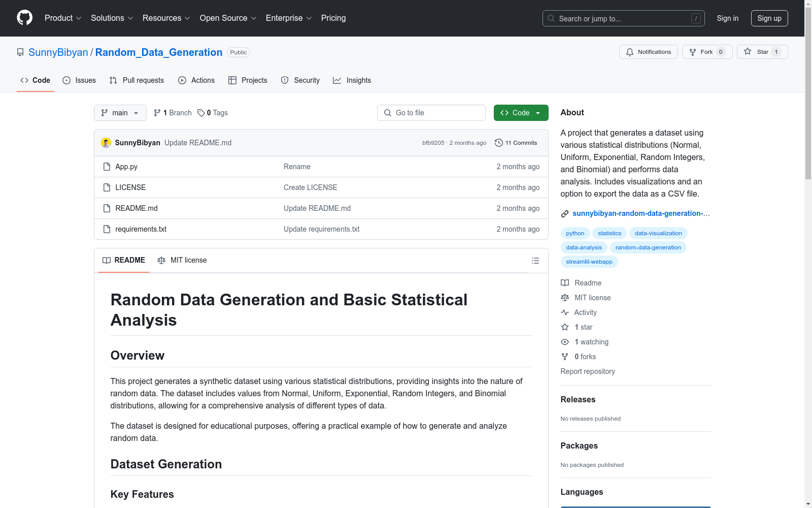Focus the Search or jump to field

(624, 18)
